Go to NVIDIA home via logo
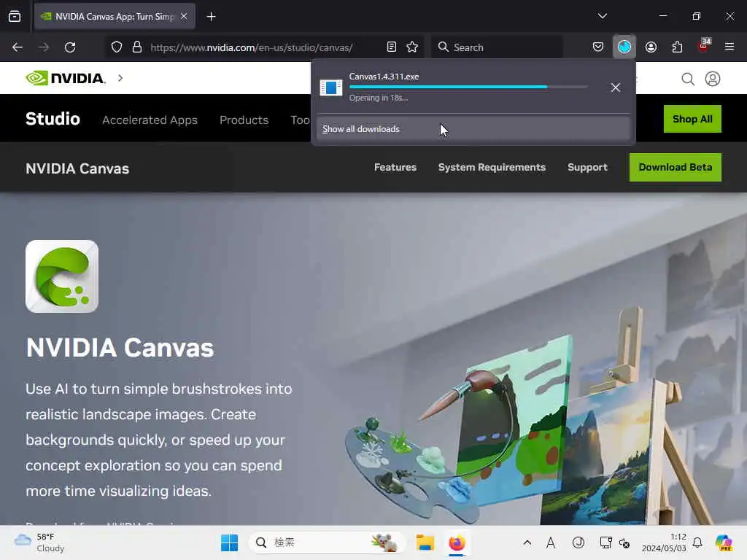The image size is (747, 560). (x=65, y=78)
